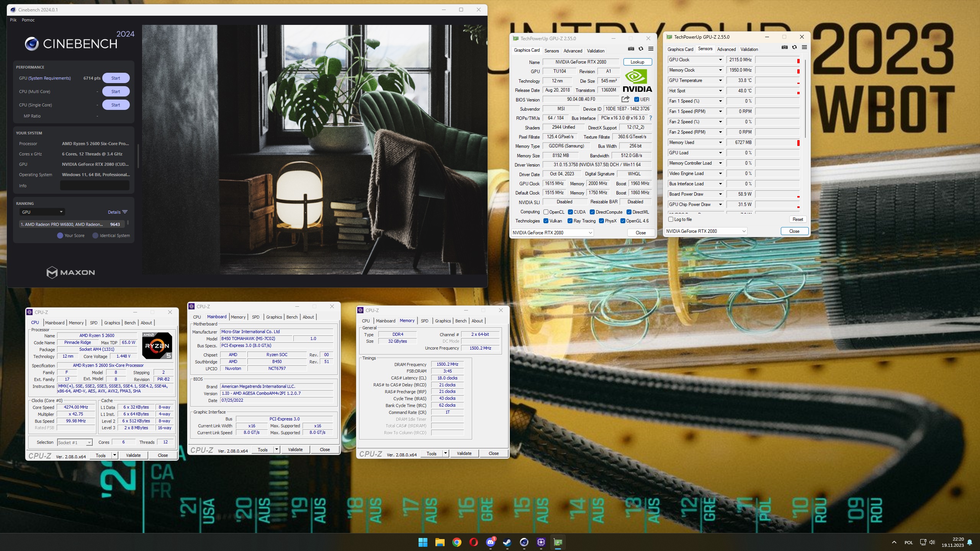
Task: Open GPU selector dropdown in GPU-Z Sensors window
Action: click(706, 231)
